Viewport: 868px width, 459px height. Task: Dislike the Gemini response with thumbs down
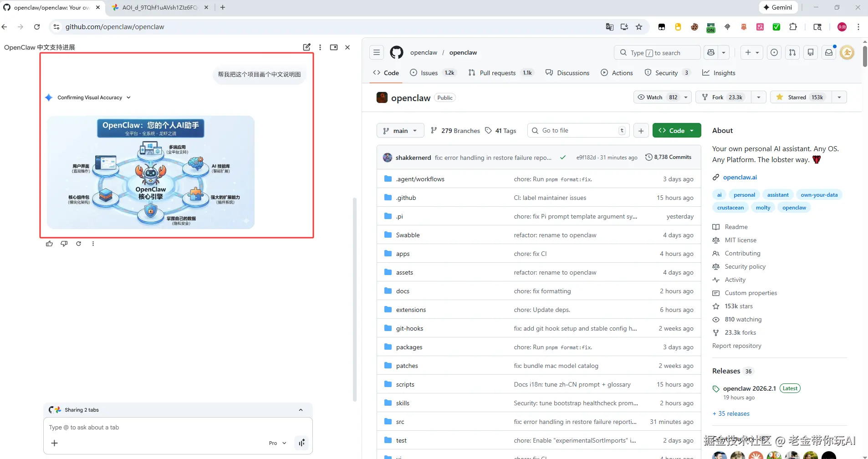64,244
